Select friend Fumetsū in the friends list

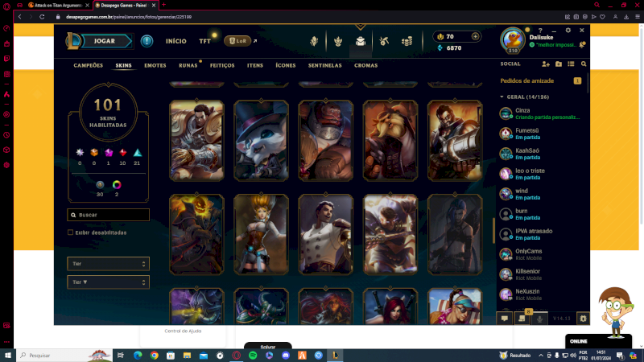click(540, 134)
